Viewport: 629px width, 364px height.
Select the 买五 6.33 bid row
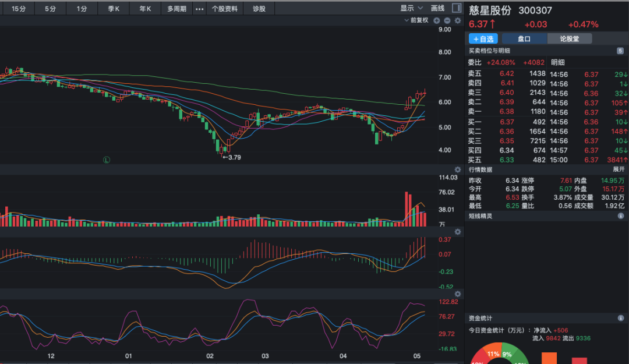507,160
